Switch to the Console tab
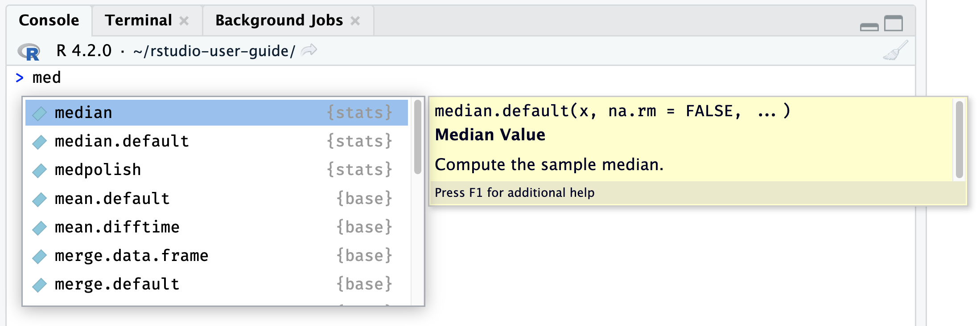This screenshot has width=980, height=326. pyautogui.click(x=49, y=20)
